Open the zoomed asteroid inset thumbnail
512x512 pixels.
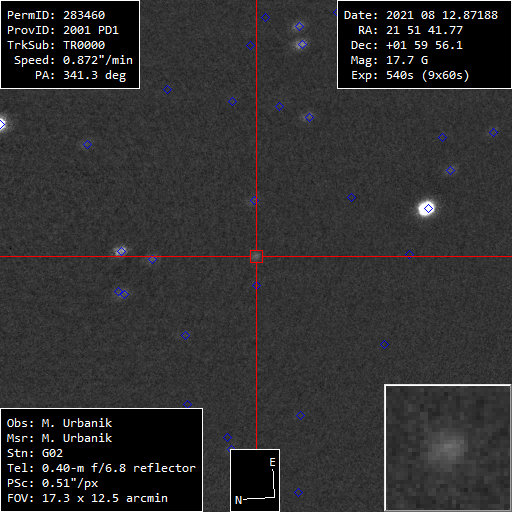(448, 448)
